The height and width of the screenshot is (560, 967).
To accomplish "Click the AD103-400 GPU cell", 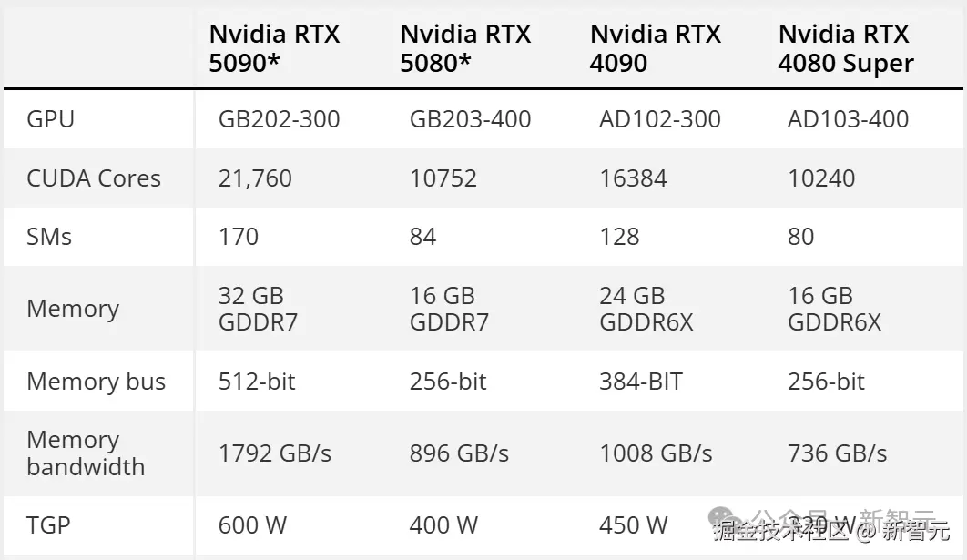I will (848, 119).
